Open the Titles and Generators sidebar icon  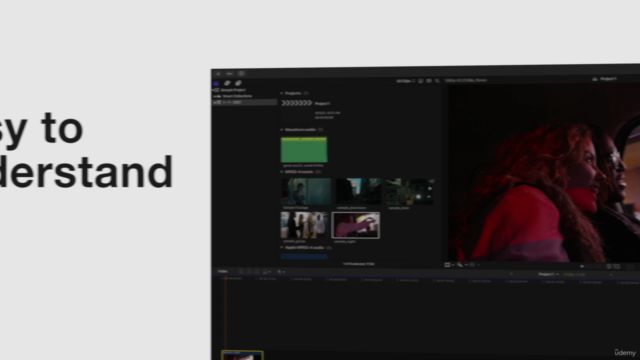[238, 83]
